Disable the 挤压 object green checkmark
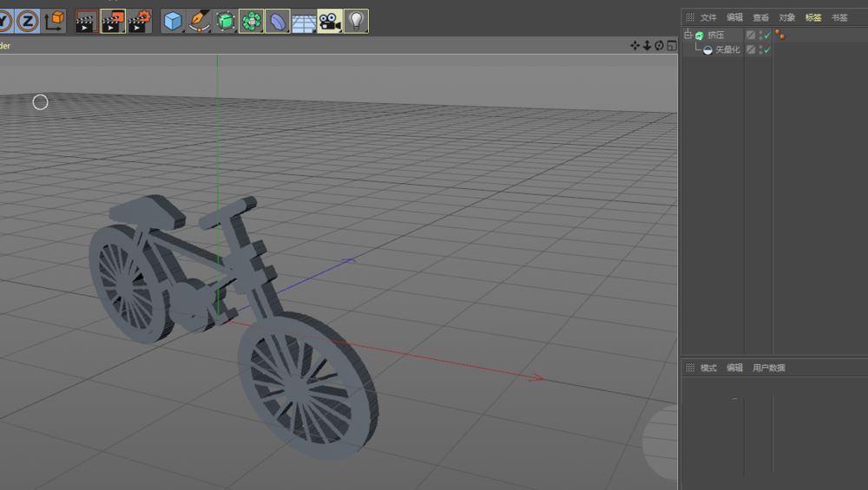This screenshot has width=868, height=490. [x=766, y=36]
